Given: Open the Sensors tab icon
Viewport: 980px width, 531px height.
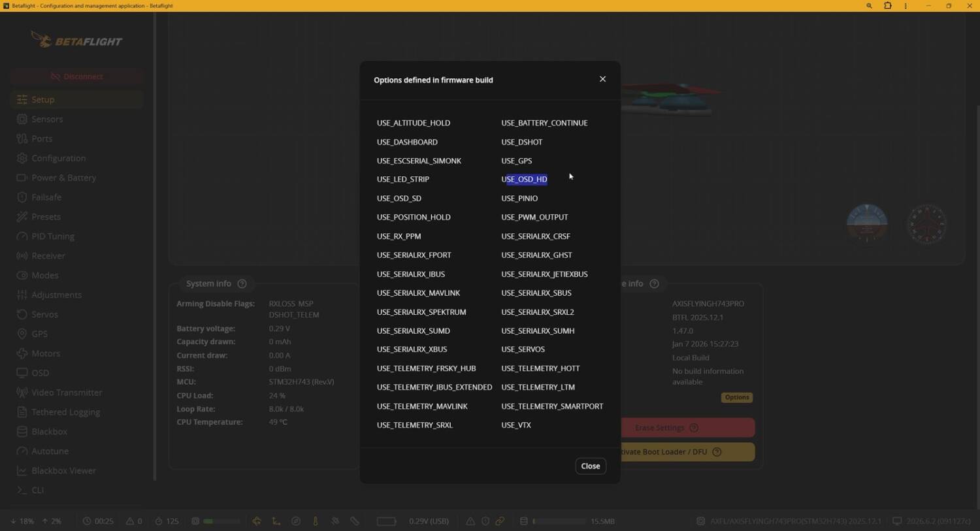Looking at the screenshot, I should pos(22,119).
